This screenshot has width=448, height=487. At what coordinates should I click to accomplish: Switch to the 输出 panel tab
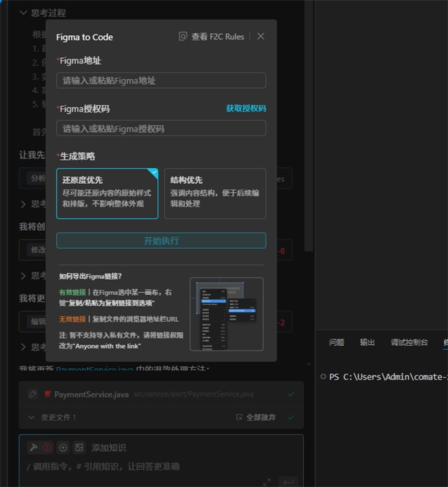coord(367,342)
